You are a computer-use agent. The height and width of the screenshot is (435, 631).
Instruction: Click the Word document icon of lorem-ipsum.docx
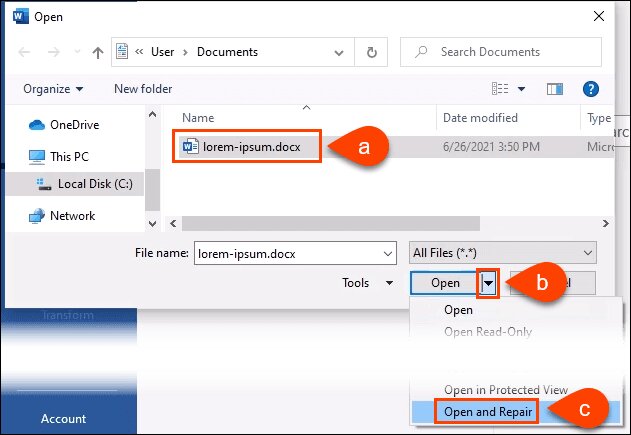pos(190,146)
